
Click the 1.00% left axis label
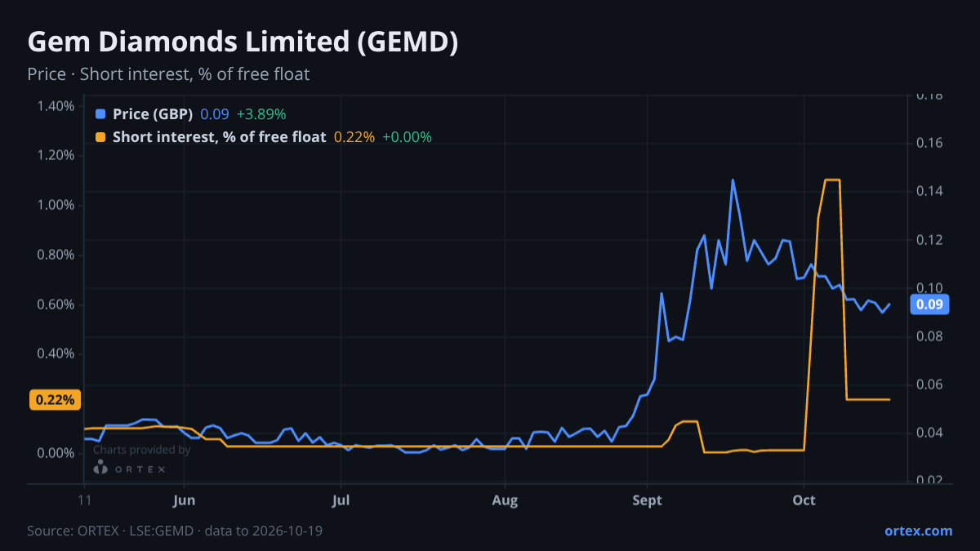coord(56,205)
